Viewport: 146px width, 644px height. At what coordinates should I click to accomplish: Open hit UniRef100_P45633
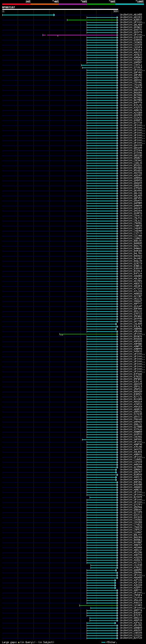click(x=131, y=352)
